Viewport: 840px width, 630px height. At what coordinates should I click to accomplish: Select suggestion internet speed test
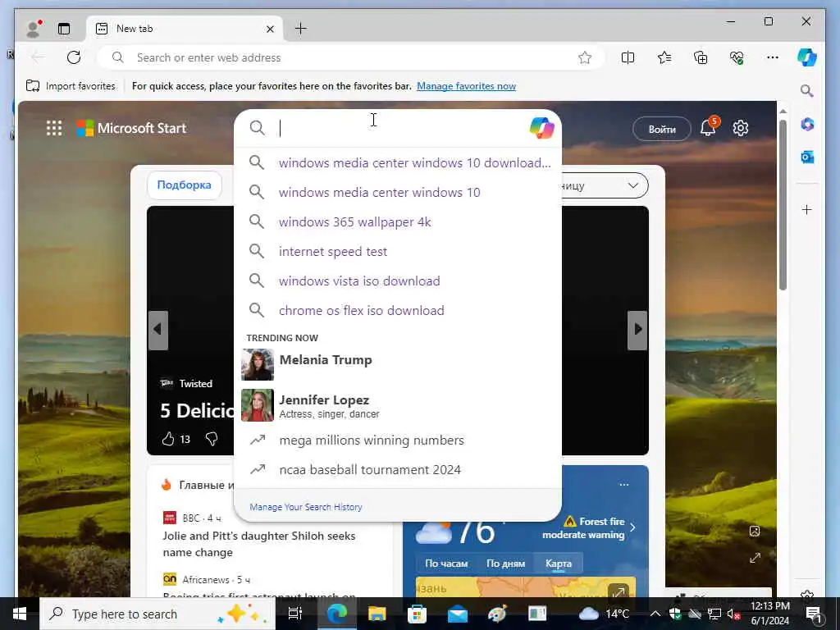pyautogui.click(x=398, y=251)
